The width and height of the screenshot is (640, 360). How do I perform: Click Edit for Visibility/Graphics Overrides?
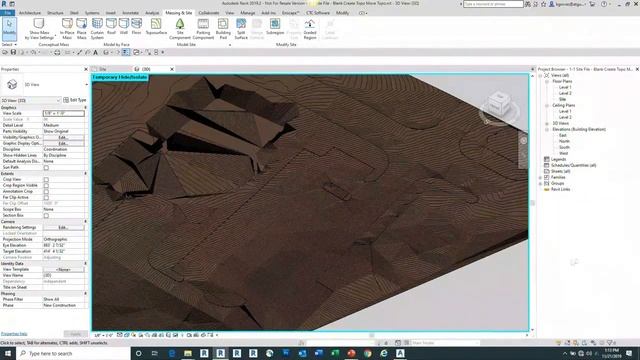63,137
